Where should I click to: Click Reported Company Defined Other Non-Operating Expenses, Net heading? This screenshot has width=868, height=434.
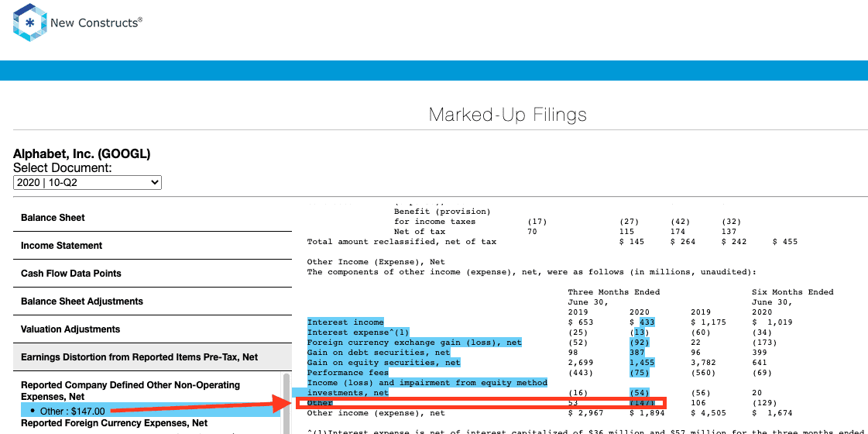(131, 391)
